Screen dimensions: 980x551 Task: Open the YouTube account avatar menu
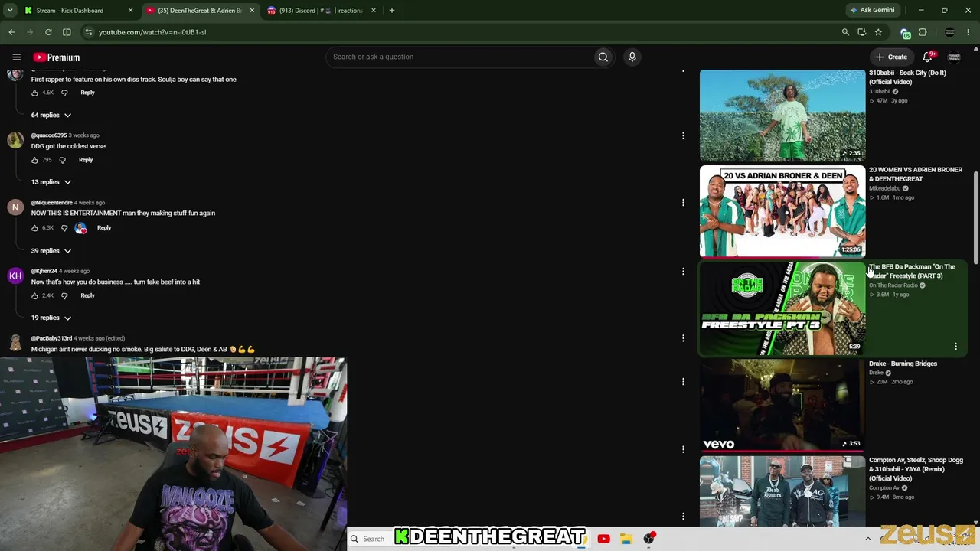pos(954,57)
